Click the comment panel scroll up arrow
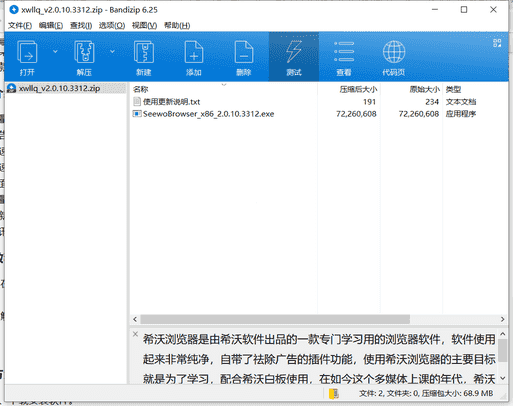Viewport: 513px width, 406px height. [503, 334]
